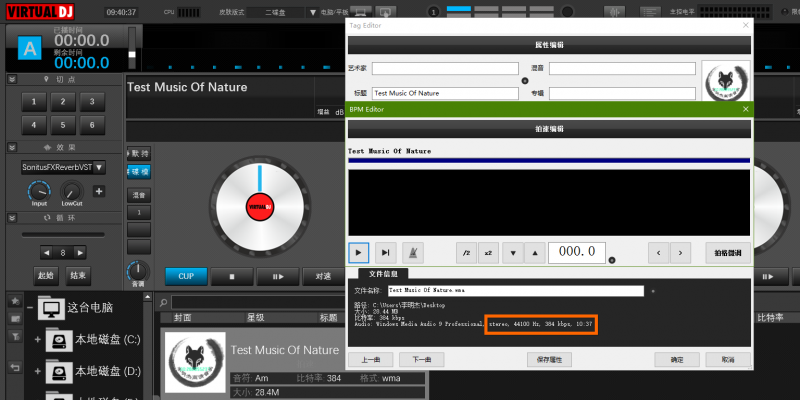Screen dimensions: 800x400
Task: Click the Input effect knob
Action: point(39,190)
